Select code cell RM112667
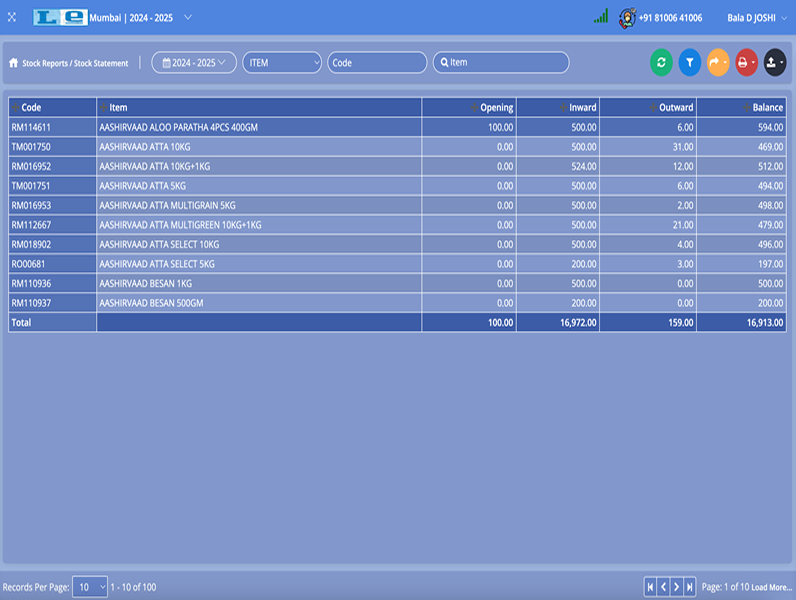Viewport: 796px width, 600px height. pos(52,225)
